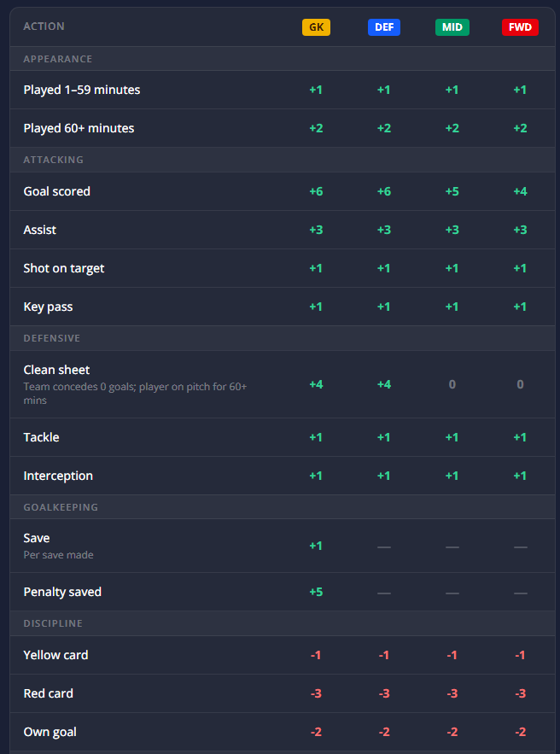Click the ACTION column header
The height and width of the screenshot is (754, 560).
44,26
